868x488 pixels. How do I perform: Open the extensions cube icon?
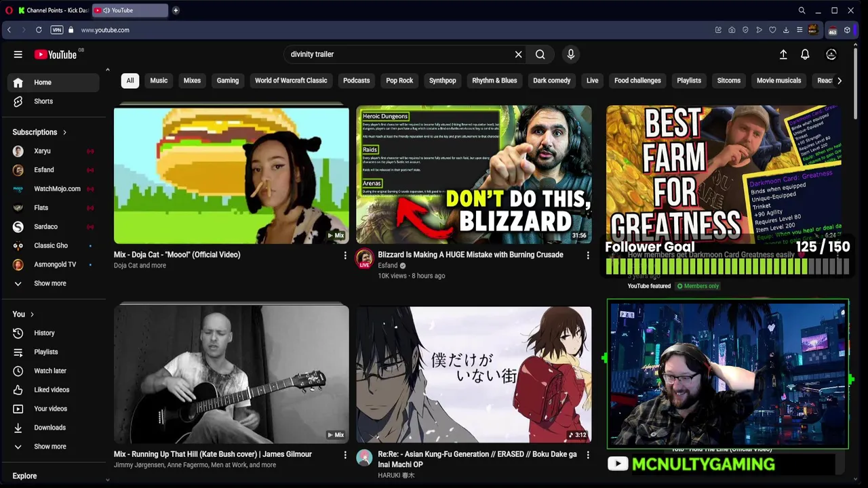coord(847,30)
